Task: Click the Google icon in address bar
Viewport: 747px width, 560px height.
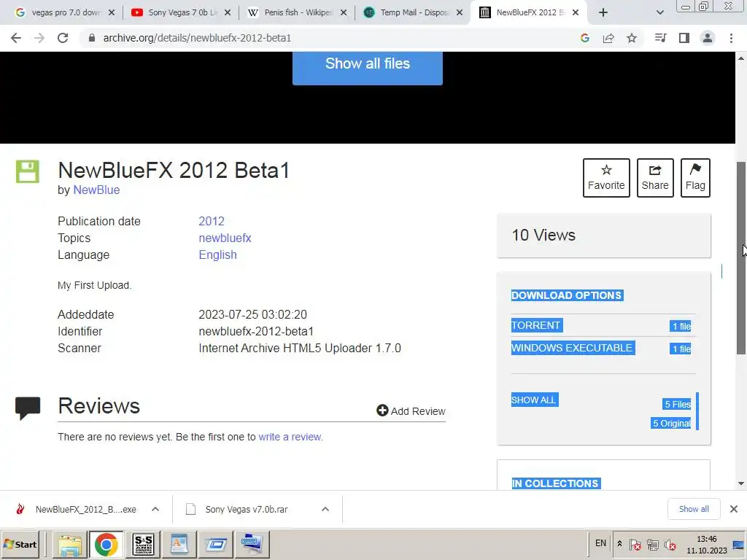Action: coord(585,38)
